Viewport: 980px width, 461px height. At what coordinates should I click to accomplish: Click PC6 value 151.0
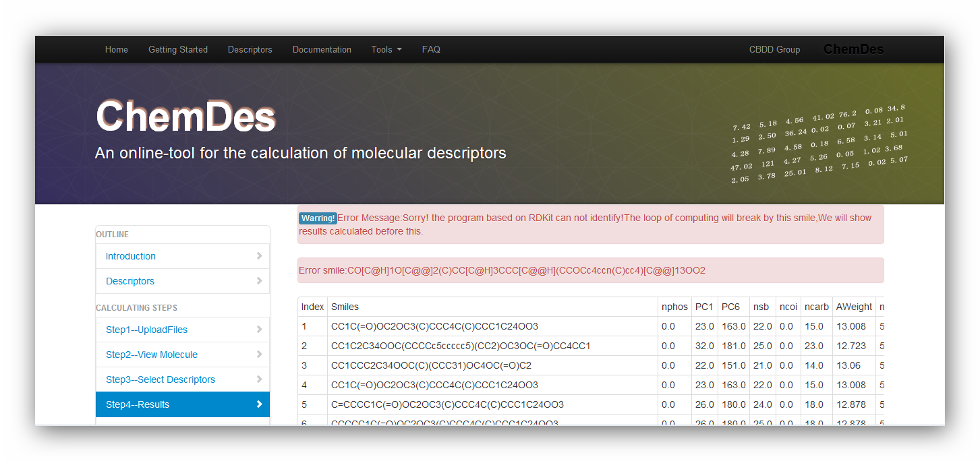[x=733, y=365]
